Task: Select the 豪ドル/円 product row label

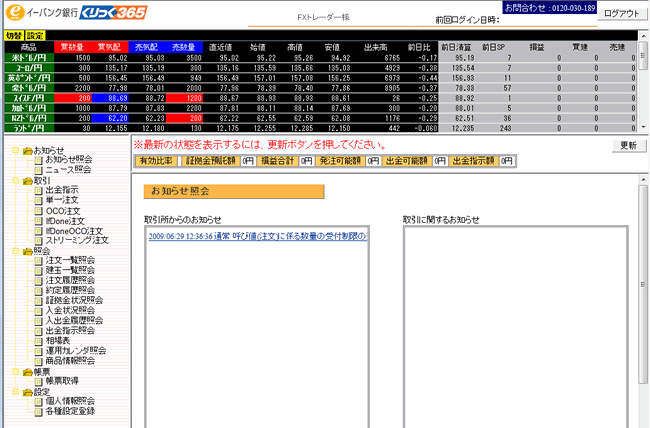Action: click(x=29, y=88)
